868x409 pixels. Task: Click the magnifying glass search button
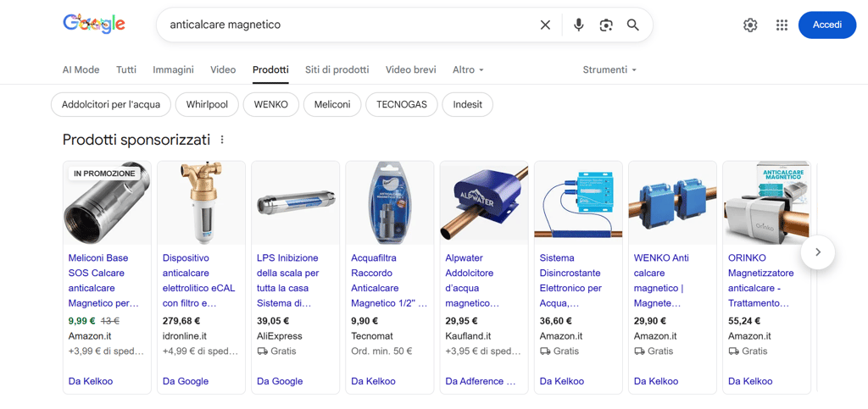tap(632, 25)
